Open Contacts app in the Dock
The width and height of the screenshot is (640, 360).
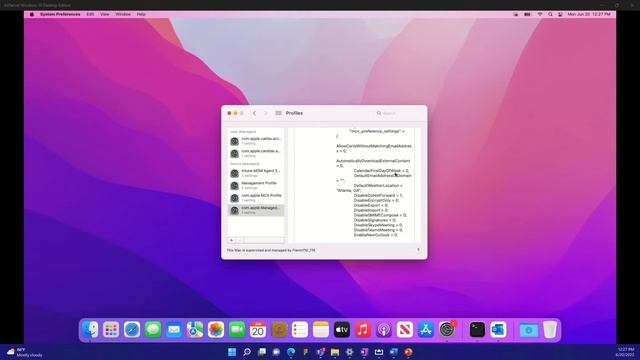[x=279, y=329]
